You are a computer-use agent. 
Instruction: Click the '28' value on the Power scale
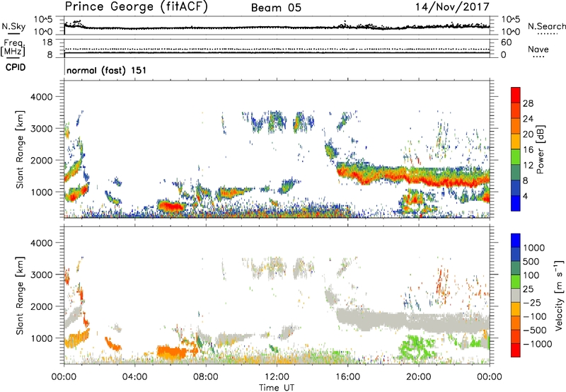click(528, 103)
